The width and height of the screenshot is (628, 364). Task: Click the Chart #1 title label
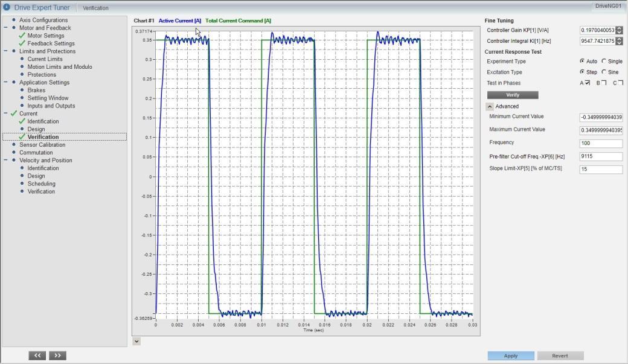pos(144,21)
